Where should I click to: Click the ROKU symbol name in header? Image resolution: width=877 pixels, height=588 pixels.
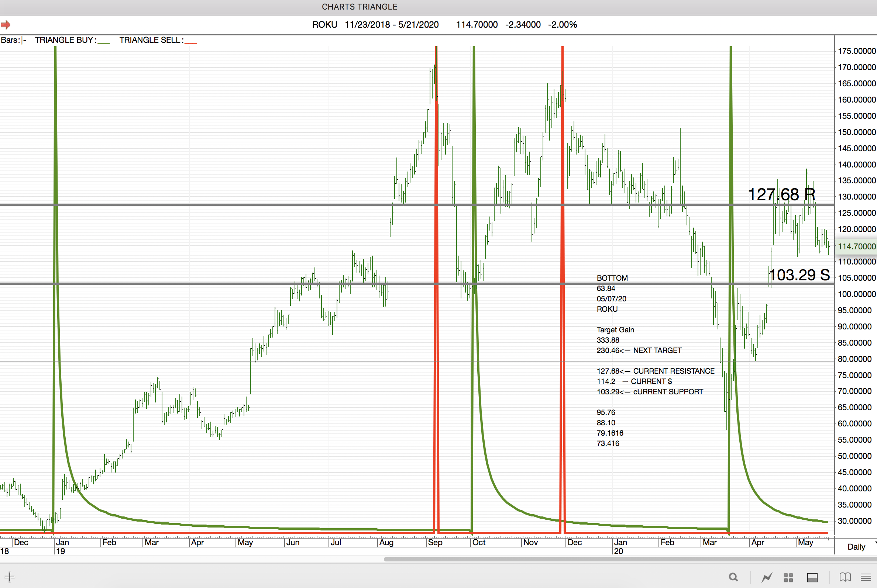(324, 25)
